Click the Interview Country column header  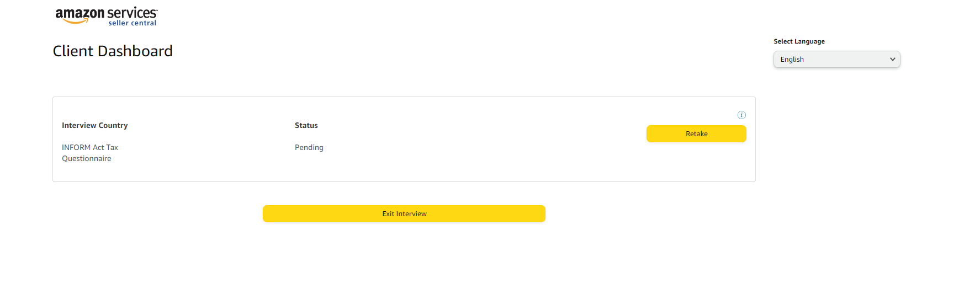coord(95,125)
